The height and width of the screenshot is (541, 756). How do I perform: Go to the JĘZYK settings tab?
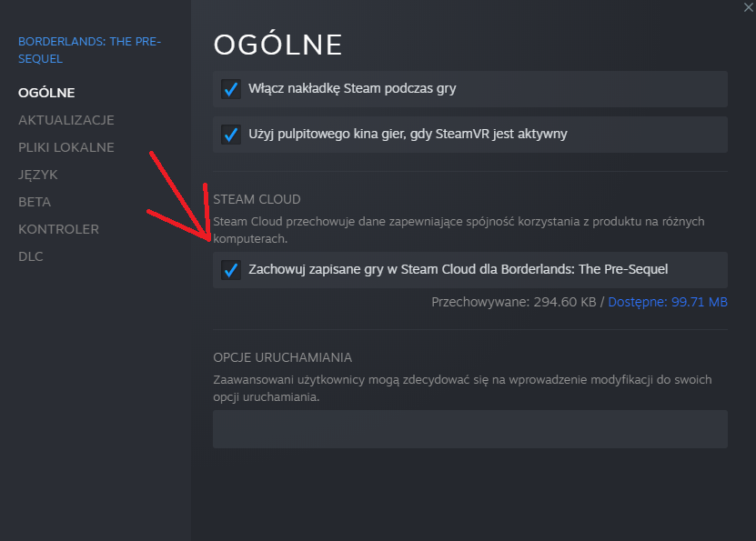pos(38,175)
